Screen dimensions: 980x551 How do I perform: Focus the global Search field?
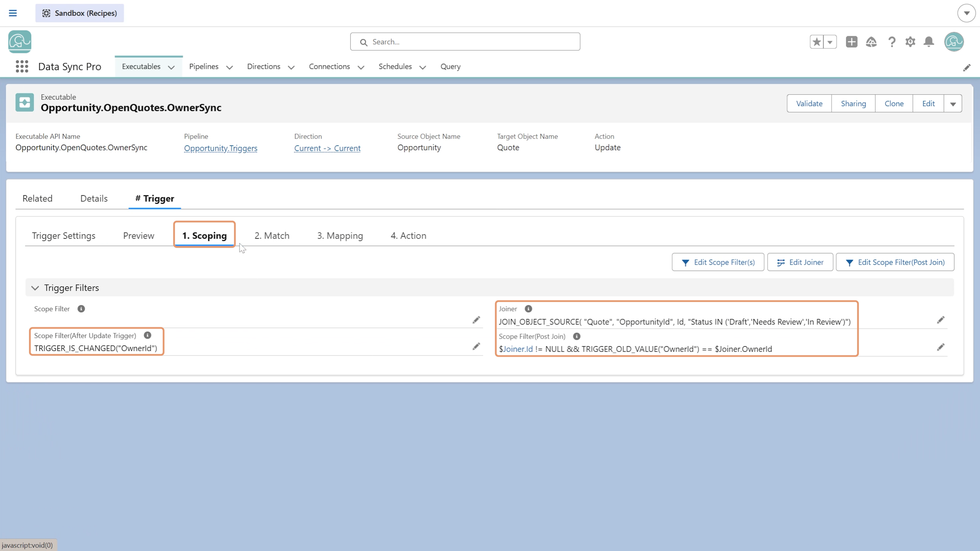(x=465, y=42)
